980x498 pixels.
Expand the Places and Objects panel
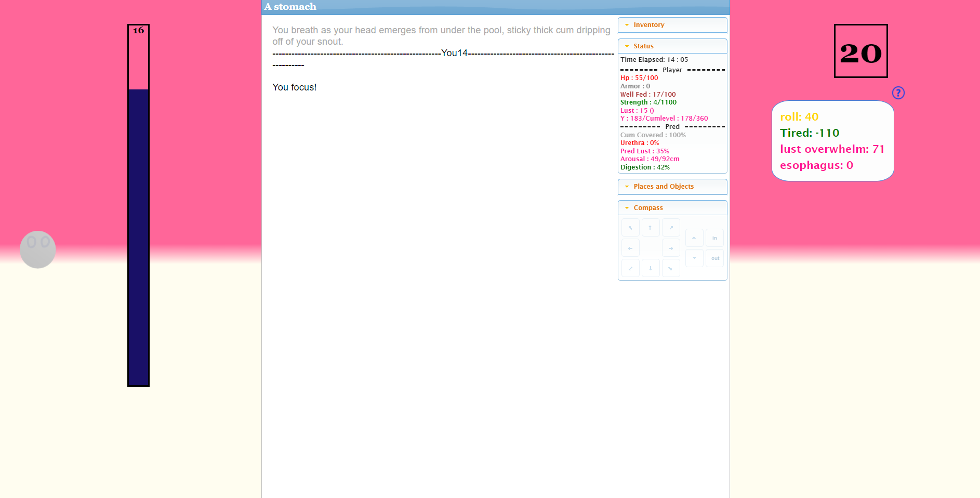[672, 187]
